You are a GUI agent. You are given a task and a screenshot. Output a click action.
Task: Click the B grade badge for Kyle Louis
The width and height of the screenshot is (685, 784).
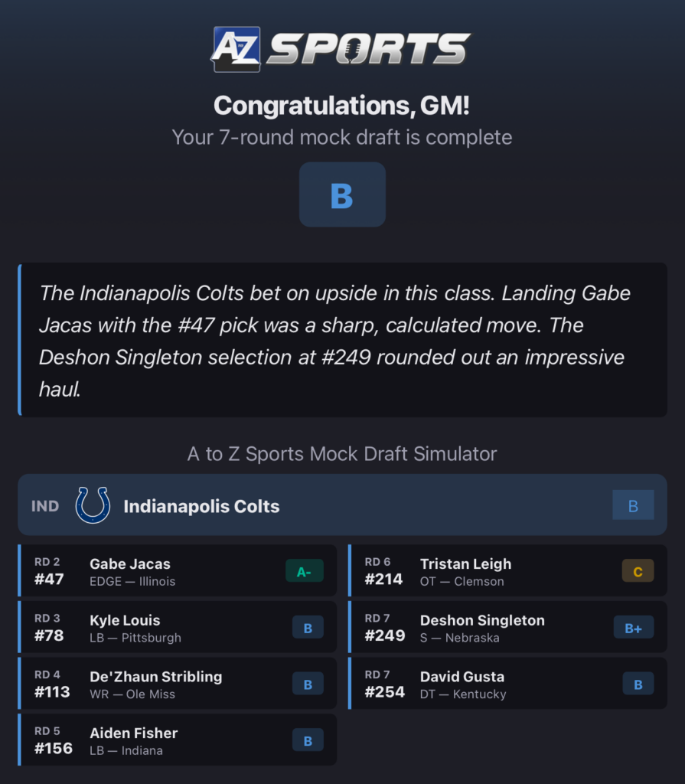coord(308,628)
